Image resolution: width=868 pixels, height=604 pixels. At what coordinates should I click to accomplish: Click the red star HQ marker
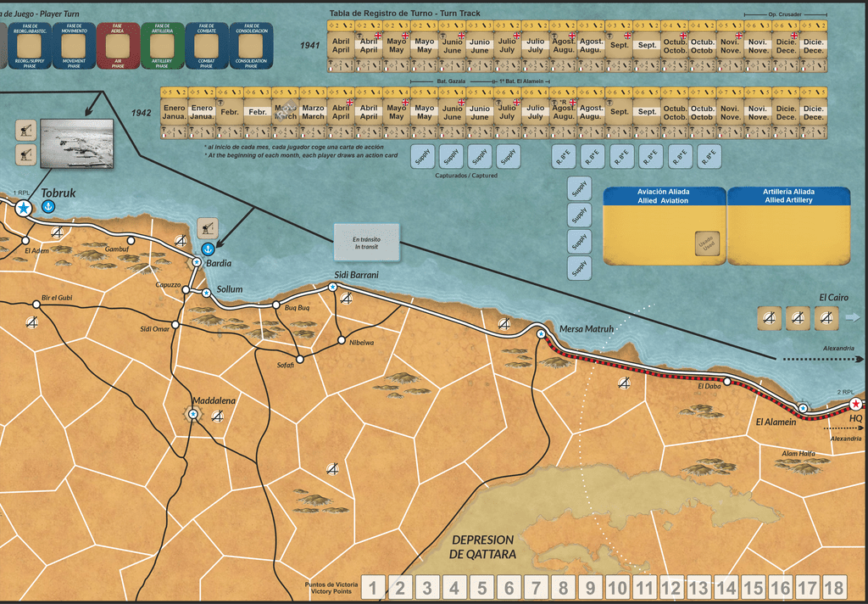coord(856,404)
